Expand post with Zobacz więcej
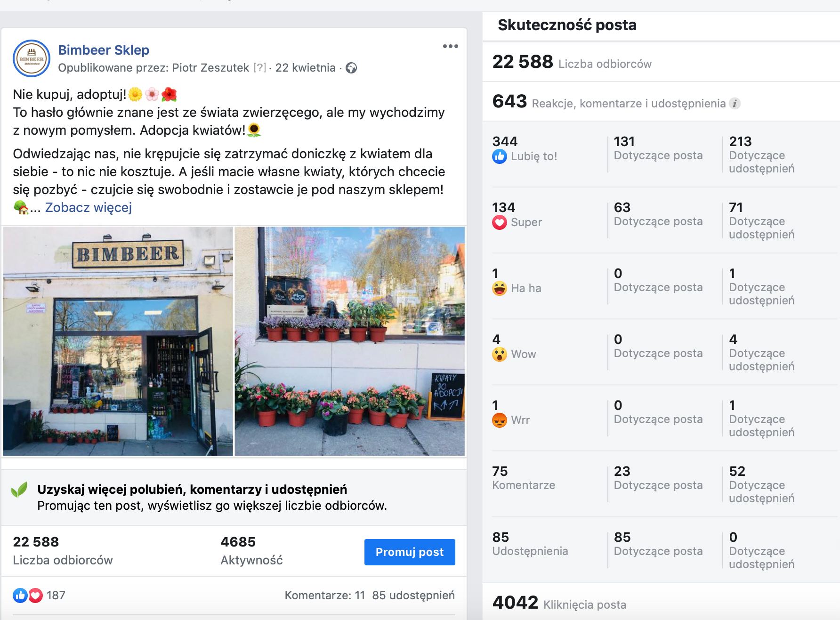Viewport: 840px width, 620px height. tap(88, 208)
